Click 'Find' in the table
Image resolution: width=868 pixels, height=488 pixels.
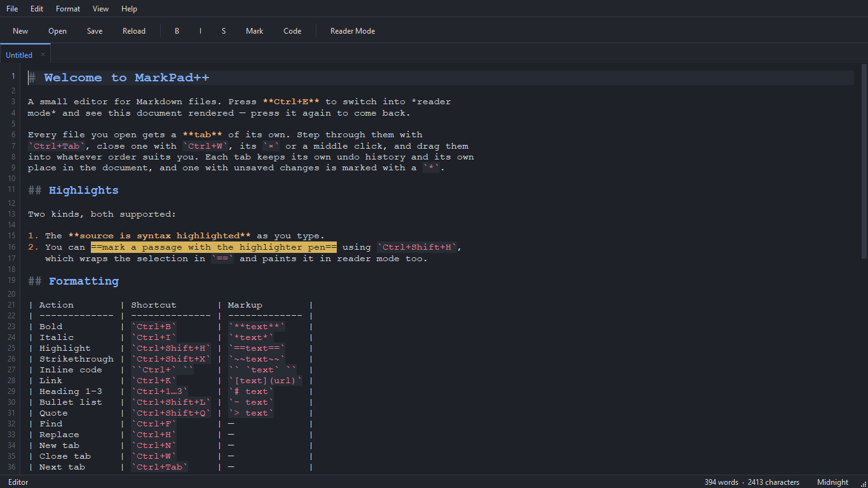click(x=51, y=424)
